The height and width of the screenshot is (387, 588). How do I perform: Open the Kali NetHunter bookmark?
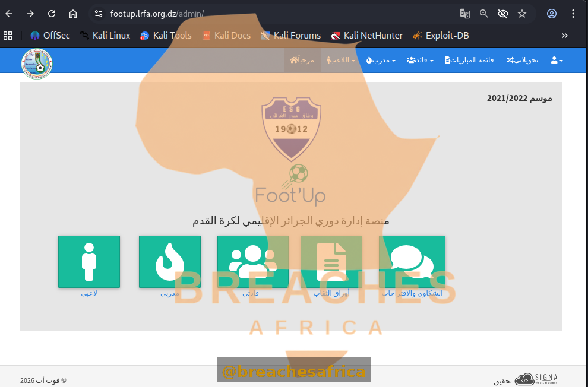pyautogui.click(x=366, y=36)
